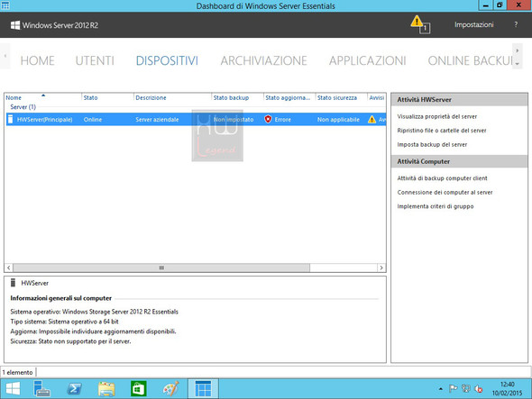Show hidden tray icons arrow
Screen dimensions: 532x399
tap(440, 389)
